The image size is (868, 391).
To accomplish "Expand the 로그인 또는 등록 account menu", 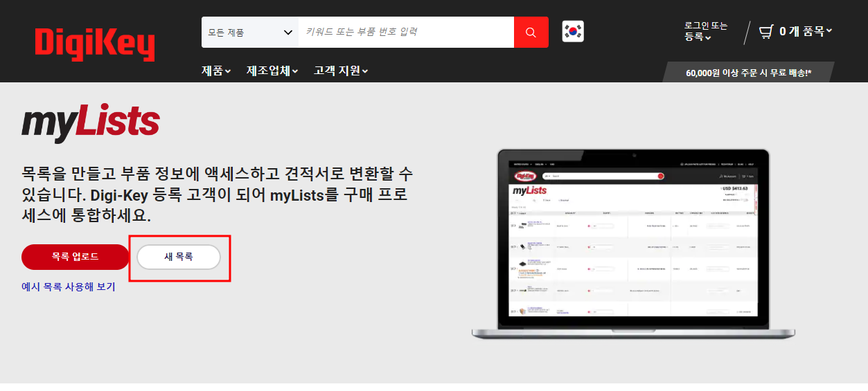I will click(706, 31).
